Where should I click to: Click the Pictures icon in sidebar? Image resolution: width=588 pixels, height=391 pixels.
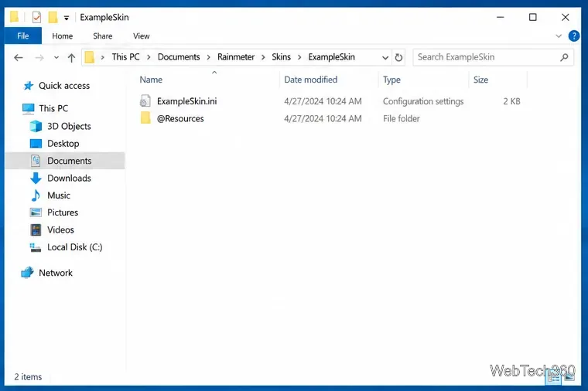coord(36,212)
